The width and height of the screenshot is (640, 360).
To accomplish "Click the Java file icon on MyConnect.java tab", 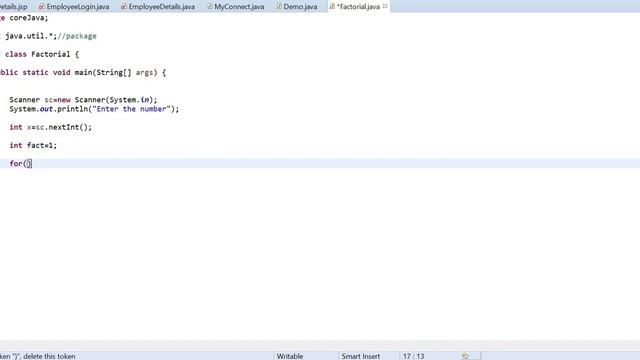I will pyautogui.click(x=210, y=7).
